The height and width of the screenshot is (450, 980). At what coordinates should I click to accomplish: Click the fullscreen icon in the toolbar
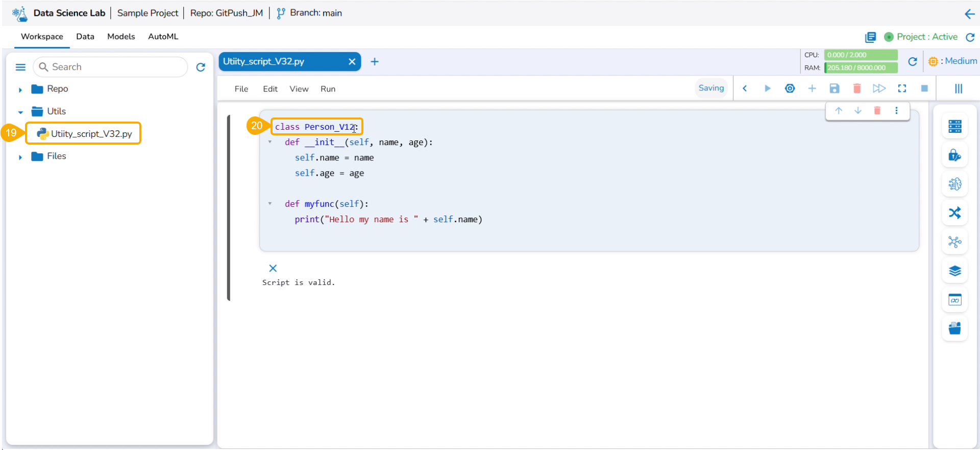902,88
